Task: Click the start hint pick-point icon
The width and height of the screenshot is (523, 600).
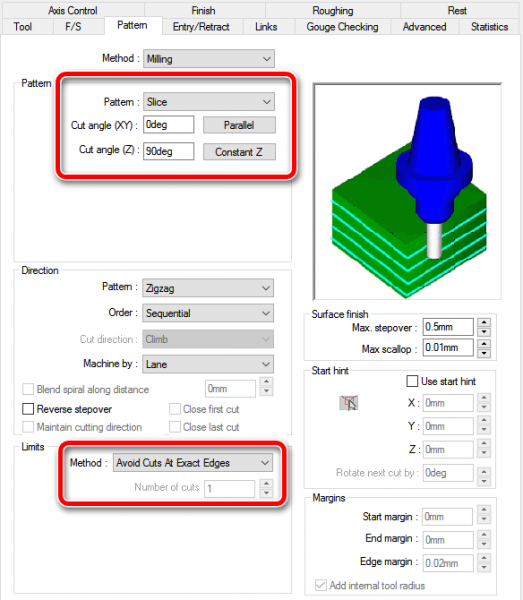Action: (x=349, y=403)
